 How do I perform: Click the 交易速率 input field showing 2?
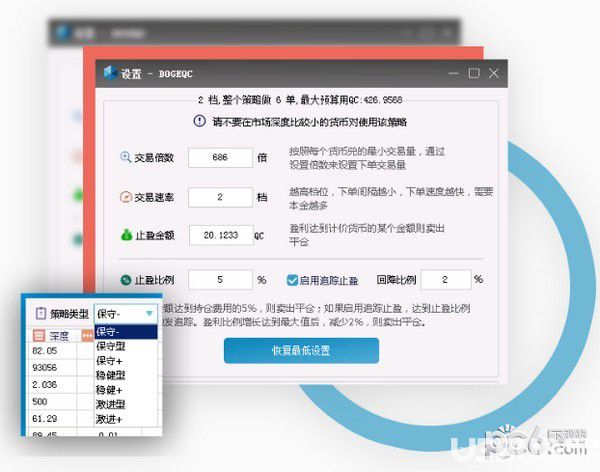[220, 197]
